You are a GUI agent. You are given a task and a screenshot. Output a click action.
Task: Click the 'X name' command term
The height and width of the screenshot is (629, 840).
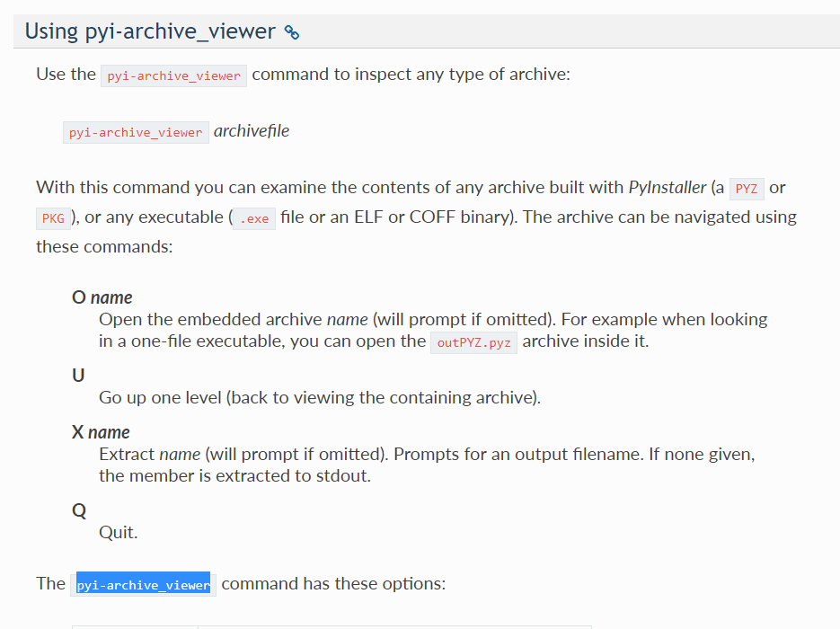point(101,432)
